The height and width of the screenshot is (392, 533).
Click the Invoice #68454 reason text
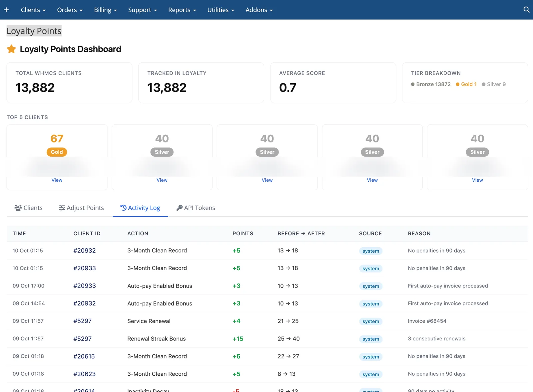pos(427,321)
